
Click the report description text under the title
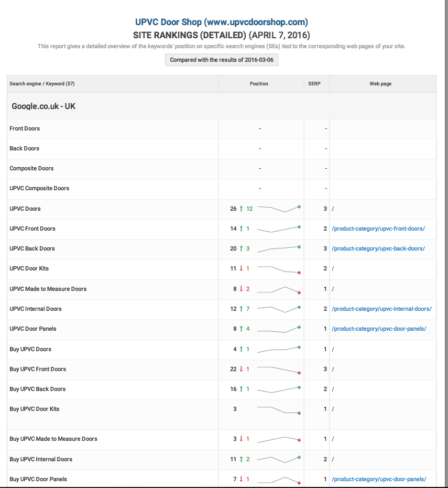[222, 46]
